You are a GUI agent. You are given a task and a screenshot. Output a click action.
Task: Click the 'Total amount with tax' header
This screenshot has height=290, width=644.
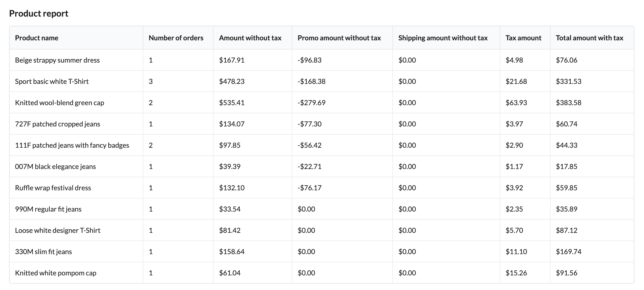click(x=589, y=38)
